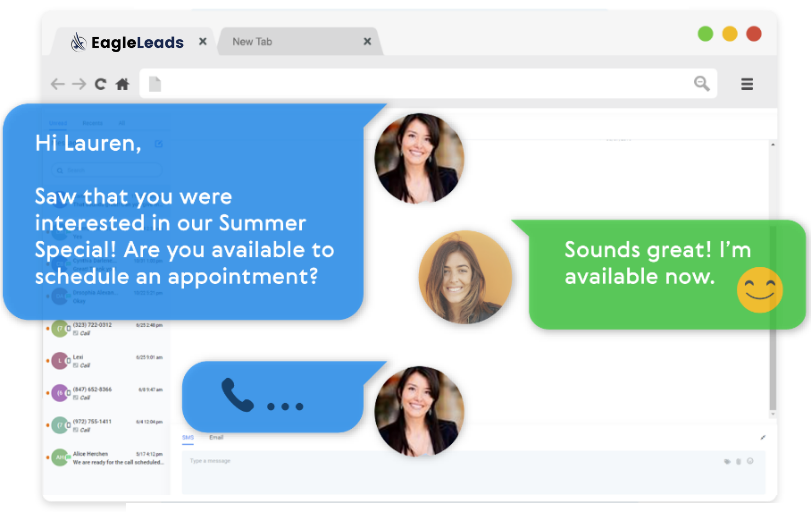Open the (323) 722-0312 conversation
This screenshot has height=513, width=811.
106,329
